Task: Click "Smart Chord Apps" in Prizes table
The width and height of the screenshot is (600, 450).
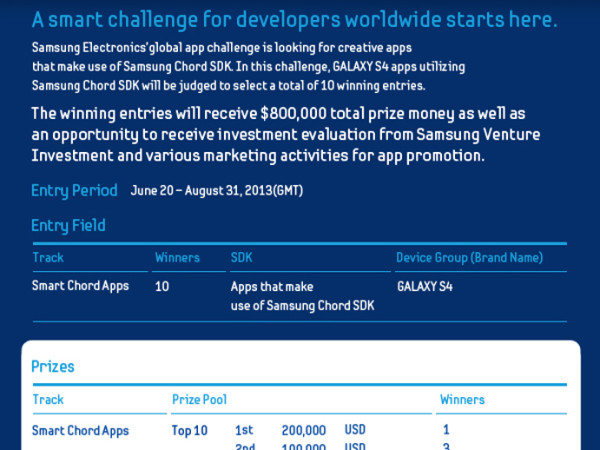Action: click(80, 431)
